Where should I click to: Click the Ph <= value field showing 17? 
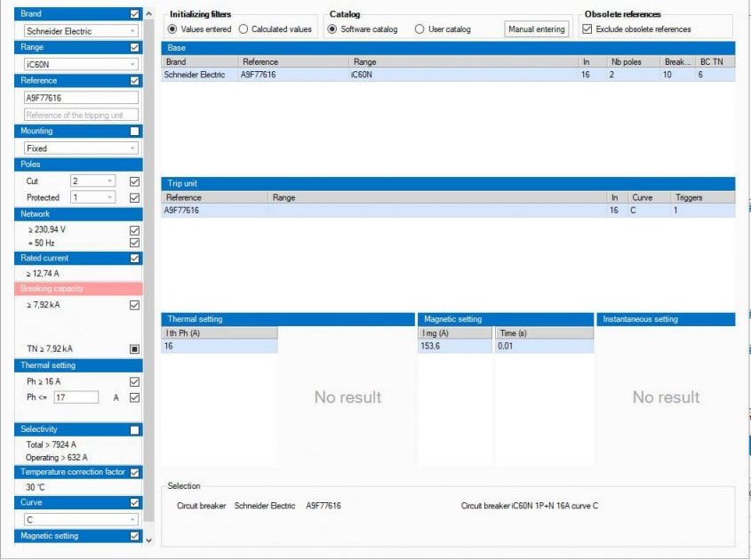click(x=76, y=397)
